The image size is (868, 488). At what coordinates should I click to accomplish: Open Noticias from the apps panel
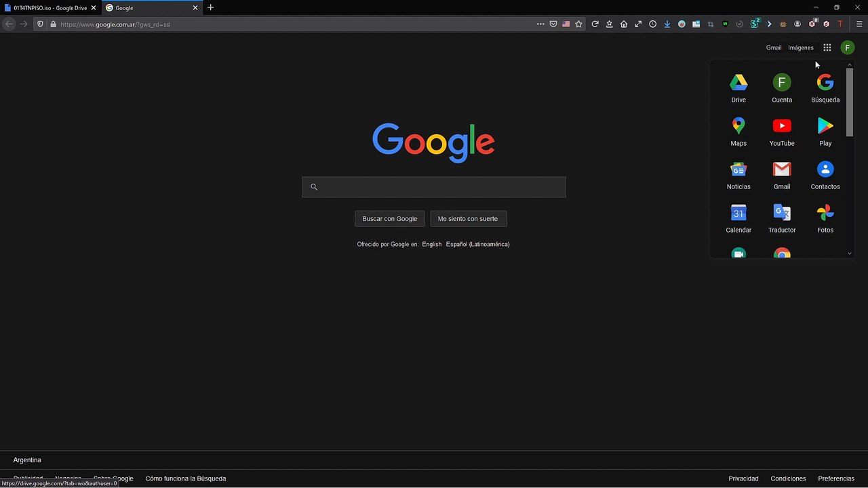[738, 176]
